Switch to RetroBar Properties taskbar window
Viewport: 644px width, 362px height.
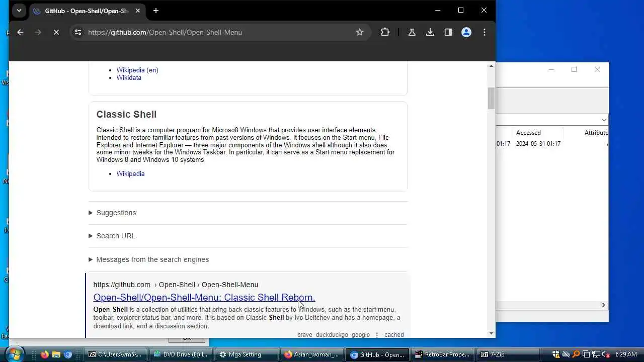[443, 354]
